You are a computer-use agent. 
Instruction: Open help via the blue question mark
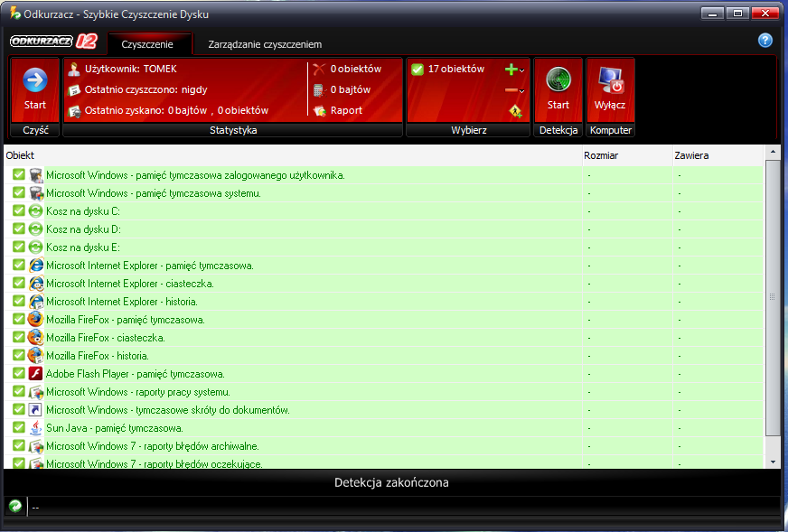pos(765,41)
